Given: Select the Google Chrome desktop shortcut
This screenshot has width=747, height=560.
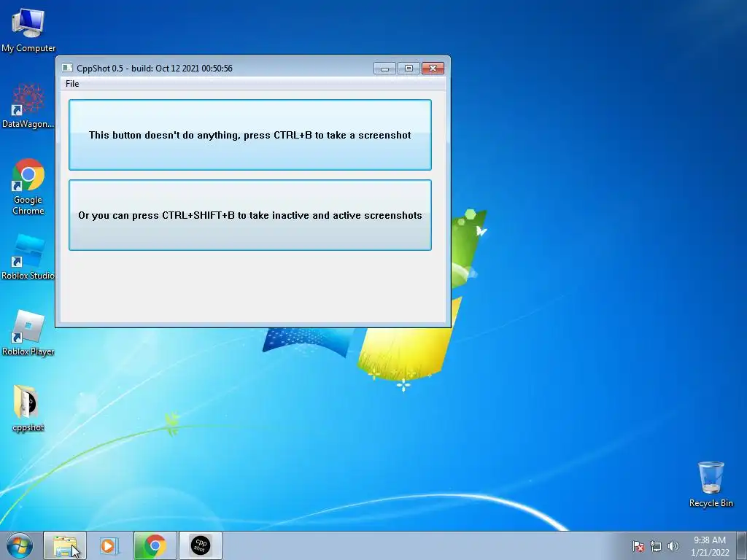Looking at the screenshot, I should pos(28,187).
